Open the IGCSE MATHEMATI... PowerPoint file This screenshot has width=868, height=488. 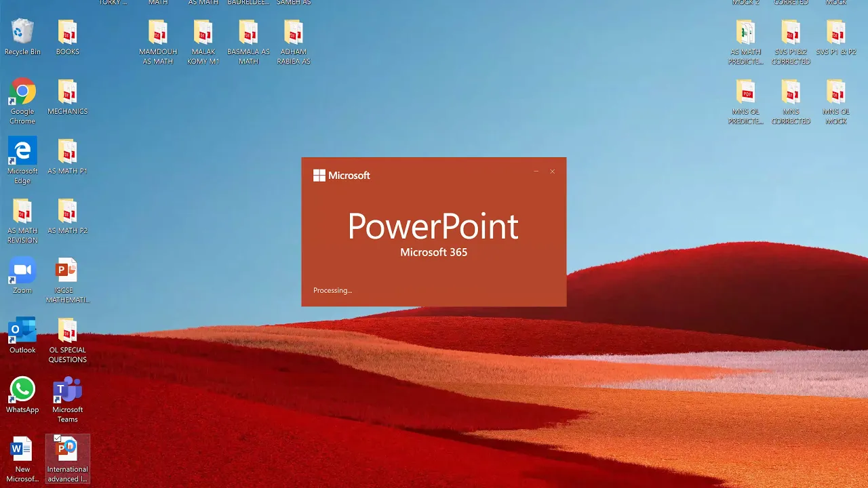67,281
